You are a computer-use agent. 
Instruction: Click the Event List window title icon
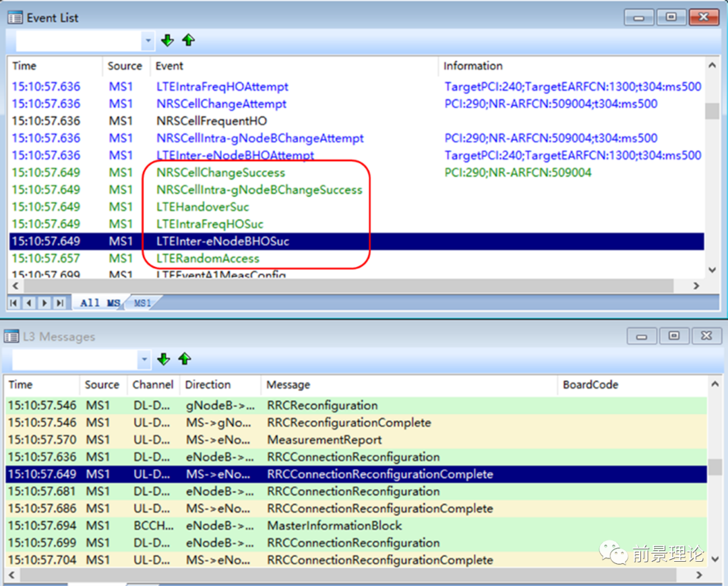[15, 18]
